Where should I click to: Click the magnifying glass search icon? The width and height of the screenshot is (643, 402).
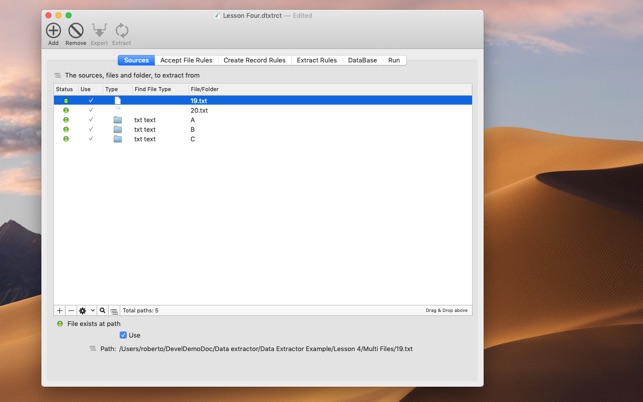[x=102, y=311]
